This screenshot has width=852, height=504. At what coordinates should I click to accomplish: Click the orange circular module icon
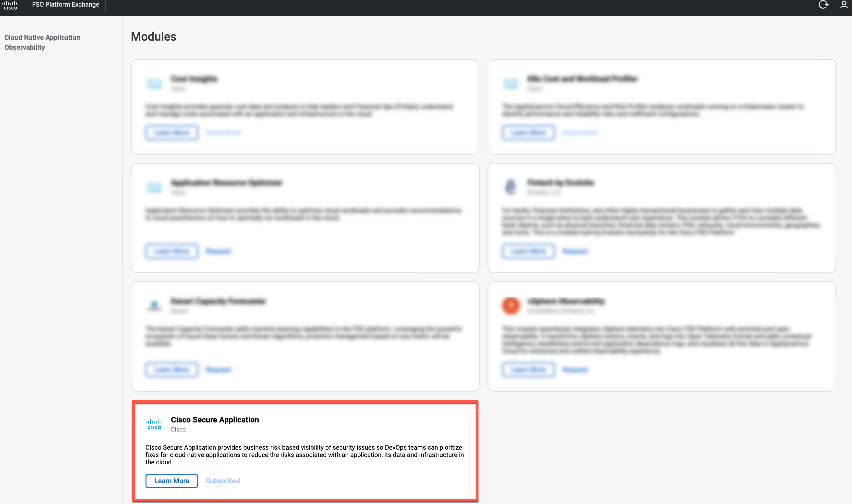tap(511, 305)
